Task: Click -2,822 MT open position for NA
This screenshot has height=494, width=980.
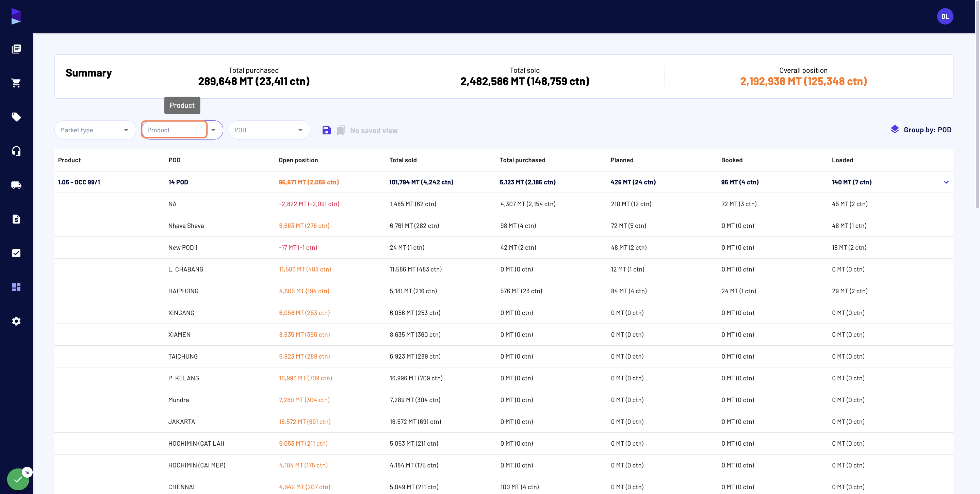Action: click(x=309, y=204)
